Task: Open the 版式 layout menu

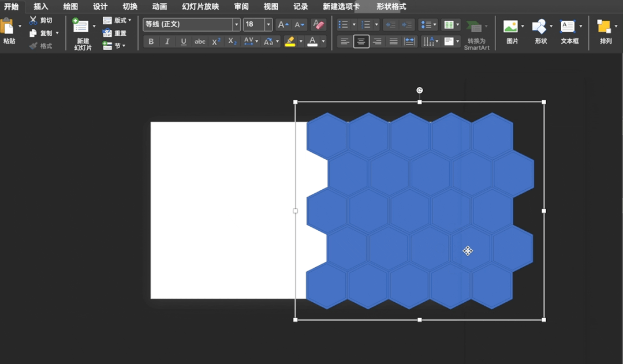Action: coord(117,20)
